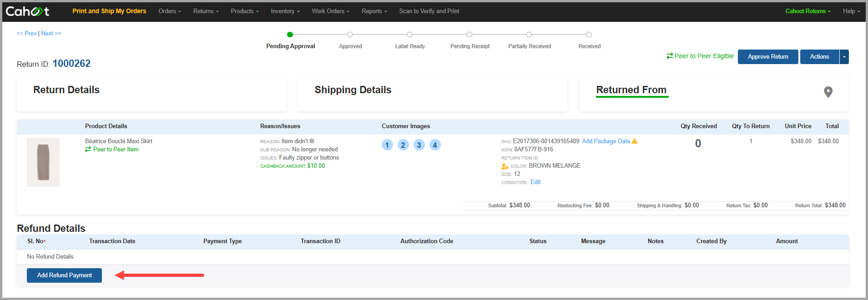The image size is (868, 300).
Task: Open the Orders dropdown menu
Action: click(170, 11)
